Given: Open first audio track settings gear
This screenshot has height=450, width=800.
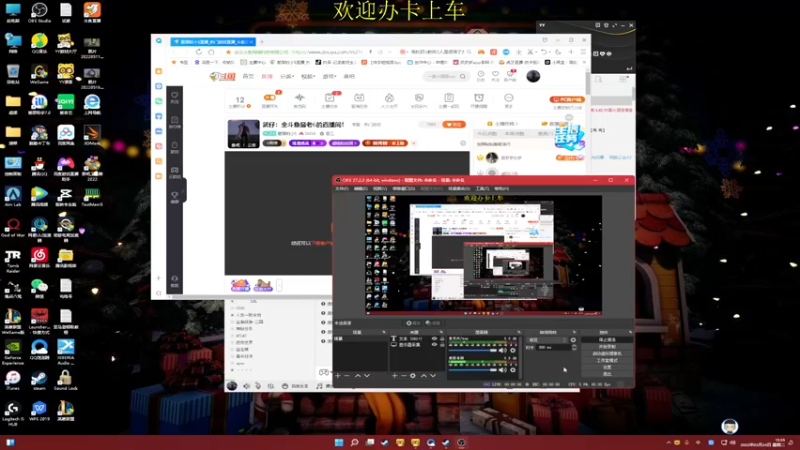Looking at the screenshot, I should coord(513,351).
